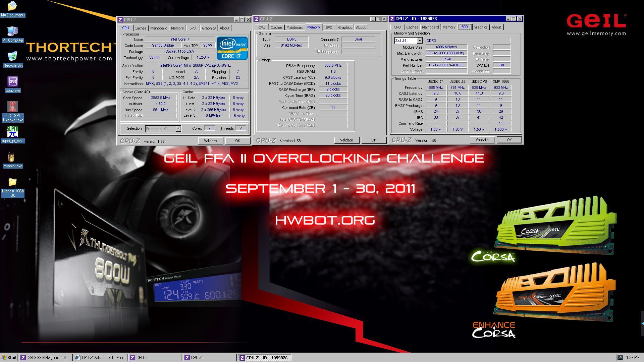Click OK in the middle Memory window
The height and width of the screenshot is (362, 644).
pyautogui.click(x=374, y=140)
